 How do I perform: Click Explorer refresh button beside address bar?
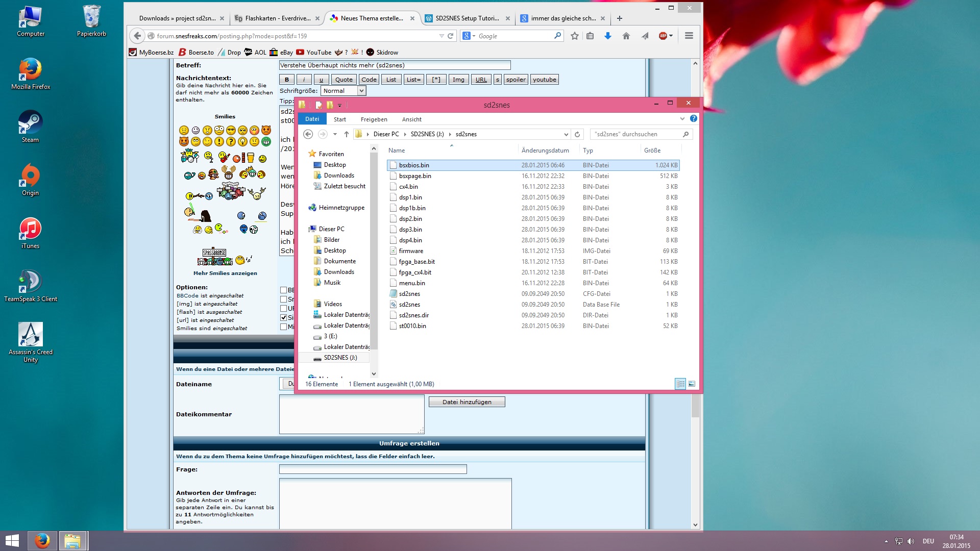tap(577, 134)
